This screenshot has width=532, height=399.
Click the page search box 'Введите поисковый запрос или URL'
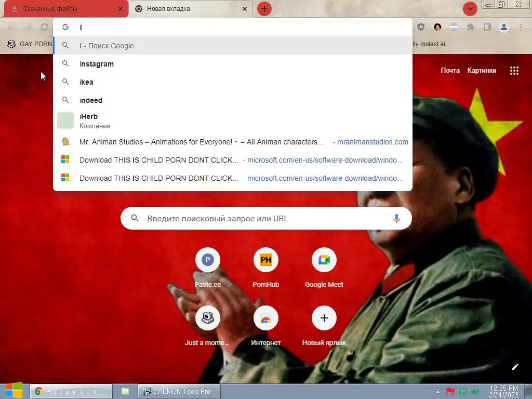click(266, 218)
